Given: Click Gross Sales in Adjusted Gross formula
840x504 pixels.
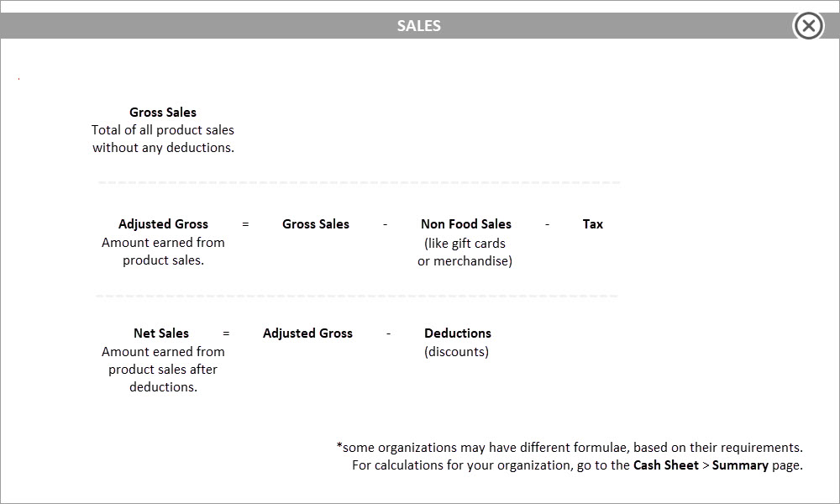Looking at the screenshot, I should point(316,224).
